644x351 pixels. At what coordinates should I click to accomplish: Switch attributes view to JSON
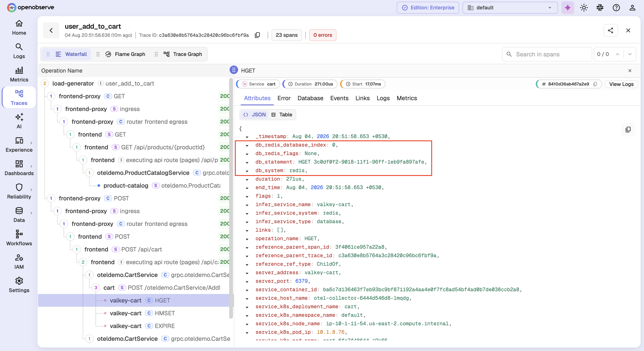pyautogui.click(x=254, y=115)
